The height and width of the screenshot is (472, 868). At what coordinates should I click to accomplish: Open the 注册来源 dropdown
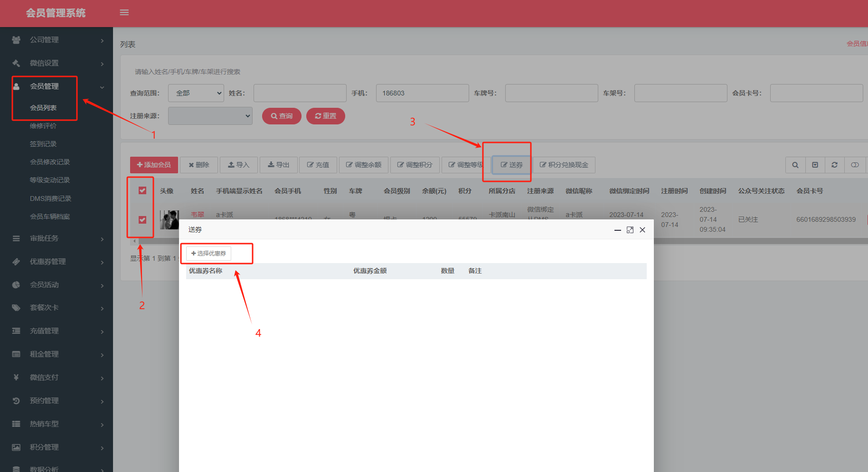click(x=210, y=116)
